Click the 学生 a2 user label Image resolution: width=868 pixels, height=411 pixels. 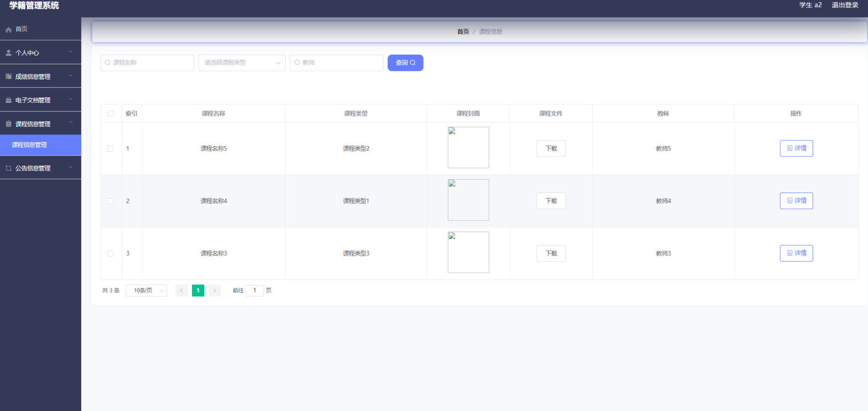click(810, 5)
